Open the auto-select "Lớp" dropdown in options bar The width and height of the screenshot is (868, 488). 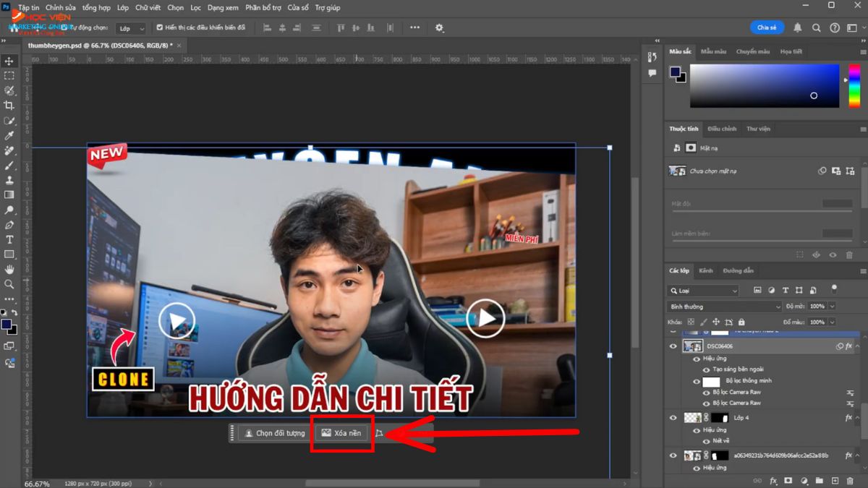pyautogui.click(x=131, y=27)
